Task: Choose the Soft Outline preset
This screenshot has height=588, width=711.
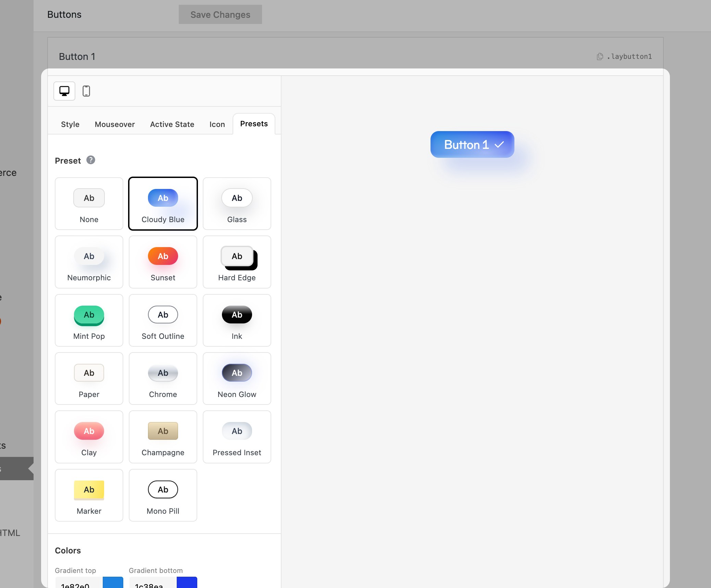Action: point(163,320)
